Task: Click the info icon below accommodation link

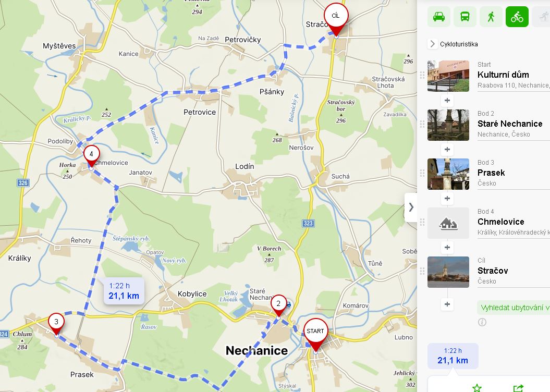Action: coord(482,322)
